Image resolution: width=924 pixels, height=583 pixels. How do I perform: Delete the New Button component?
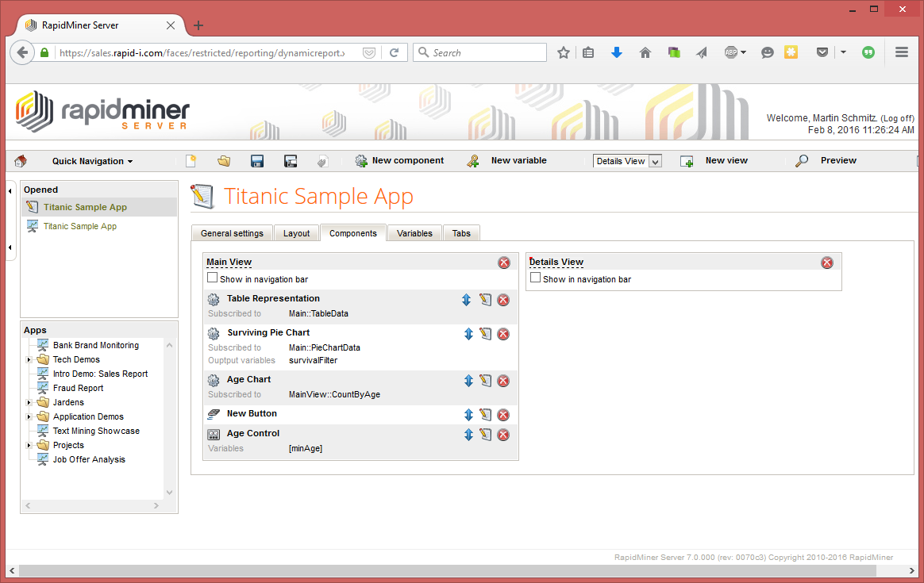[503, 415]
